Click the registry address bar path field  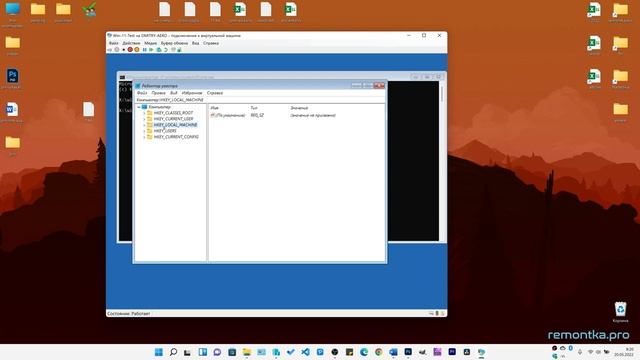coord(260,100)
